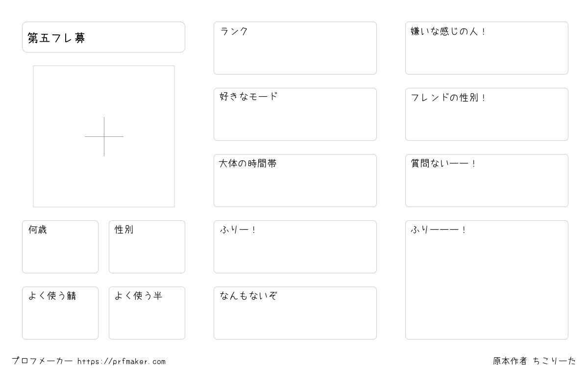Click the 性別 gender box

coord(147,247)
